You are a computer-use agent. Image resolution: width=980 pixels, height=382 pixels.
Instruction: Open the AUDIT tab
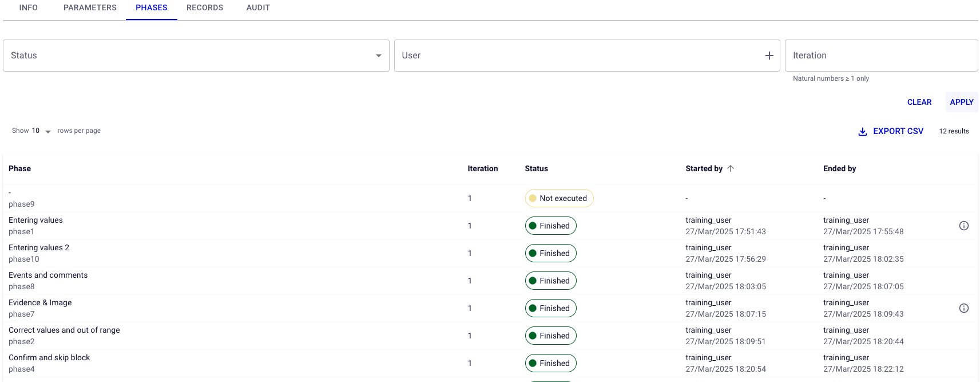click(x=258, y=8)
